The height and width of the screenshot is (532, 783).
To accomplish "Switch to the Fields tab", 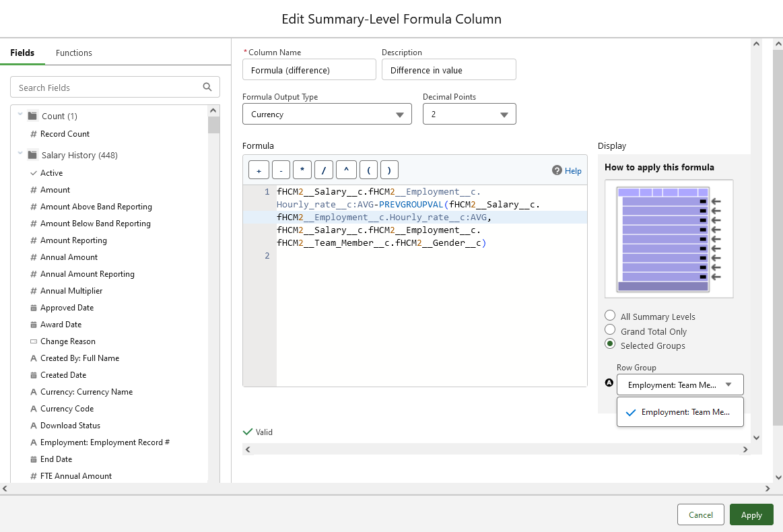I will 22,53.
